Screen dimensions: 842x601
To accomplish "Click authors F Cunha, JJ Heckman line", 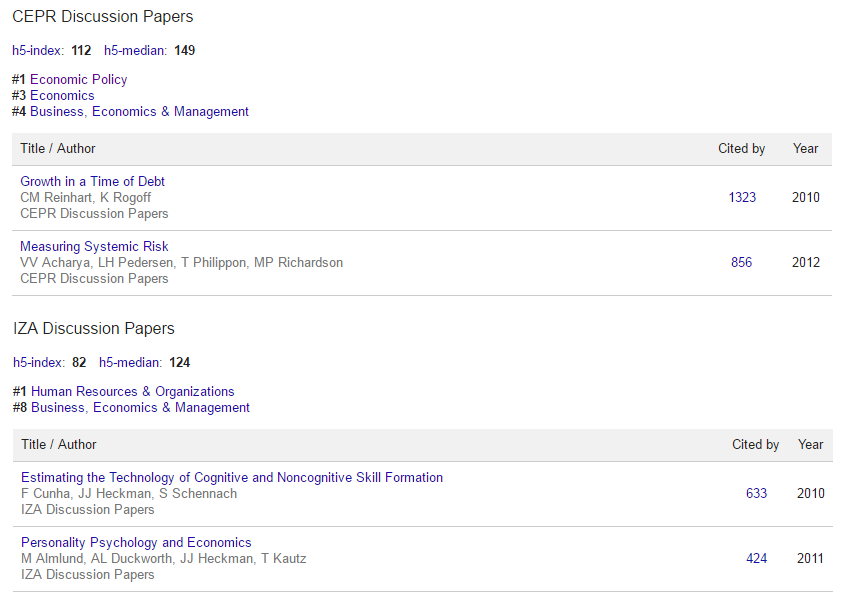I will click(129, 494).
